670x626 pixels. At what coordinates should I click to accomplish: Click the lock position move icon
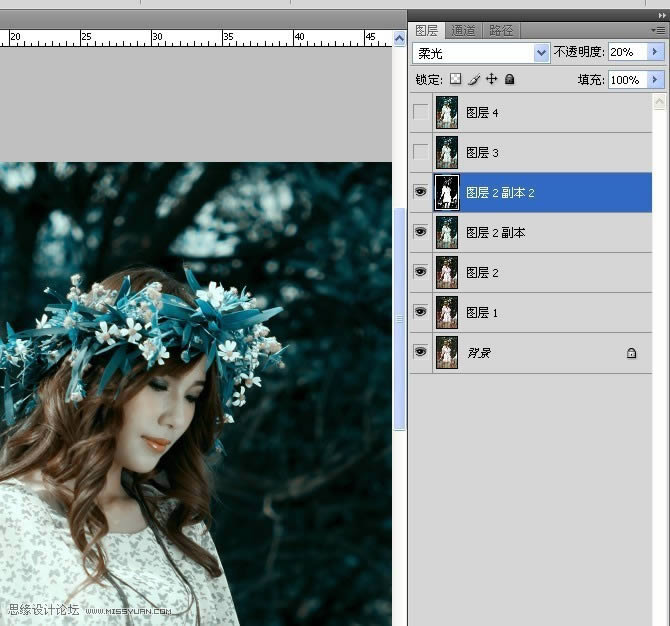pyautogui.click(x=491, y=79)
